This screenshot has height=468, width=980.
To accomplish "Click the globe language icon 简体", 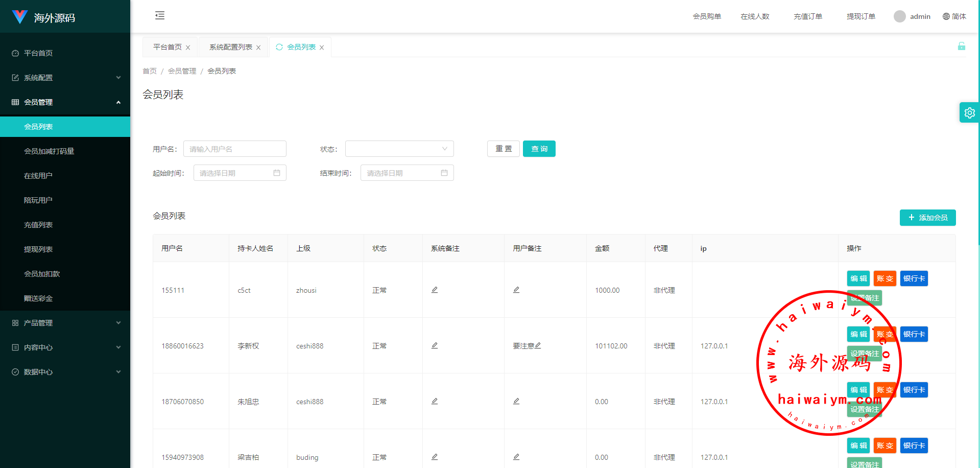I will pyautogui.click(x=946, y=16).
